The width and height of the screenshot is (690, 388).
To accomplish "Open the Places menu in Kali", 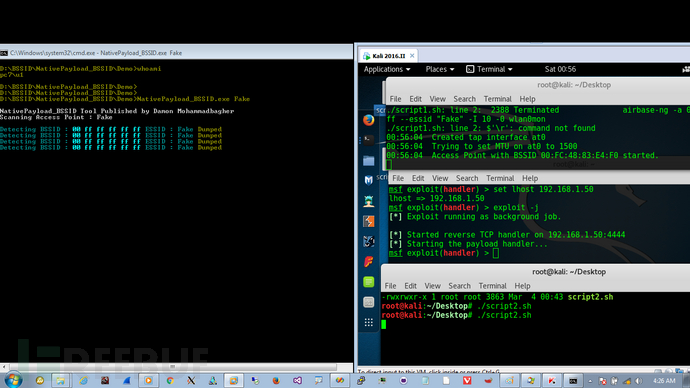I will pyautogui.click(x=440, y=69).
